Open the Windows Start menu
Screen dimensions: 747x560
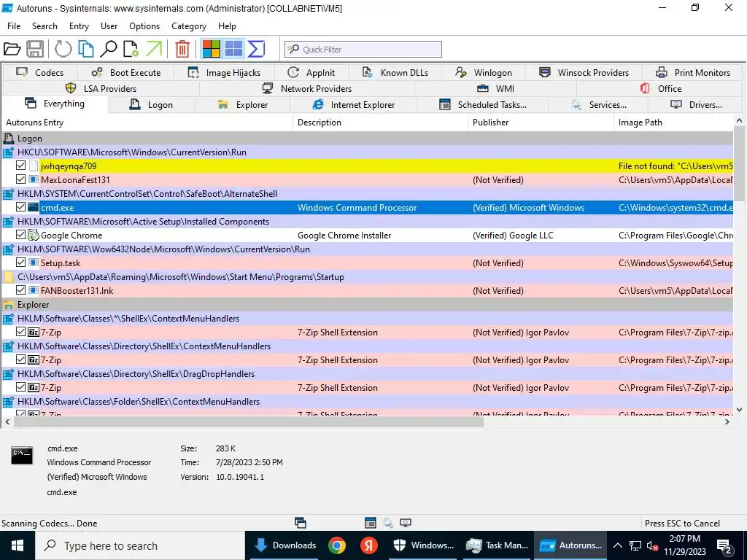tap(18, 545)
